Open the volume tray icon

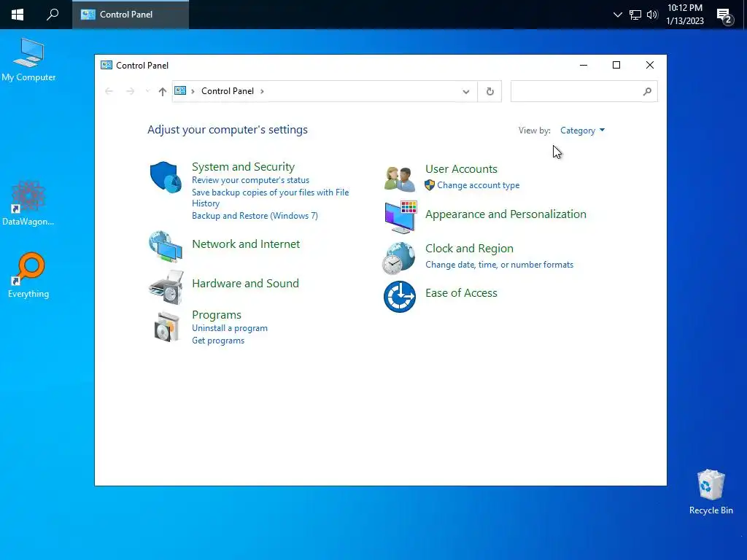652,15
